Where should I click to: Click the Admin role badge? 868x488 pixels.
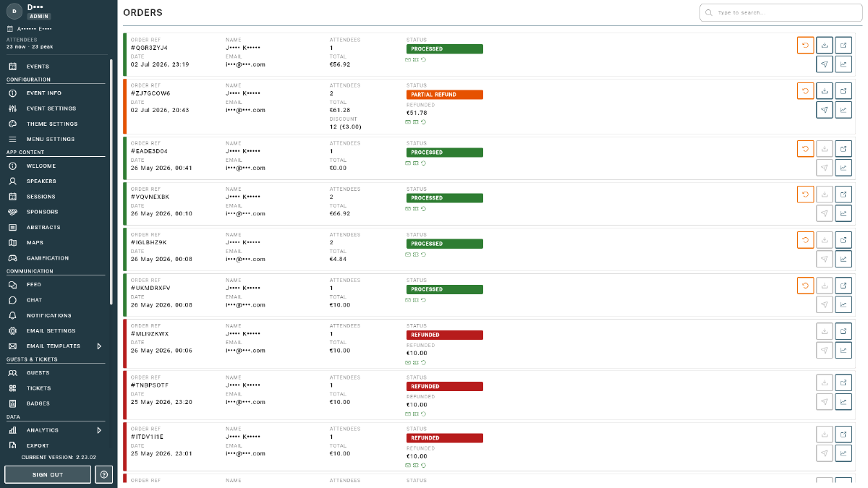39,16
